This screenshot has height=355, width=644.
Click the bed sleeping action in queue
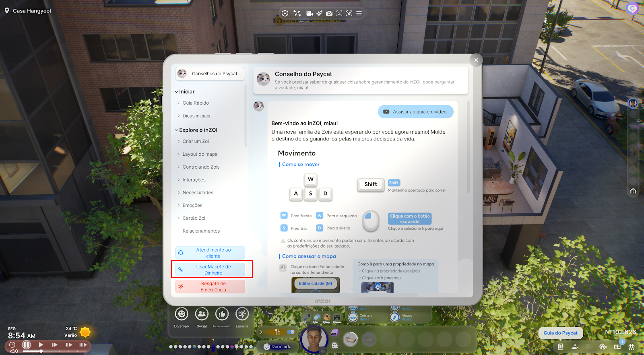point(350,340)
